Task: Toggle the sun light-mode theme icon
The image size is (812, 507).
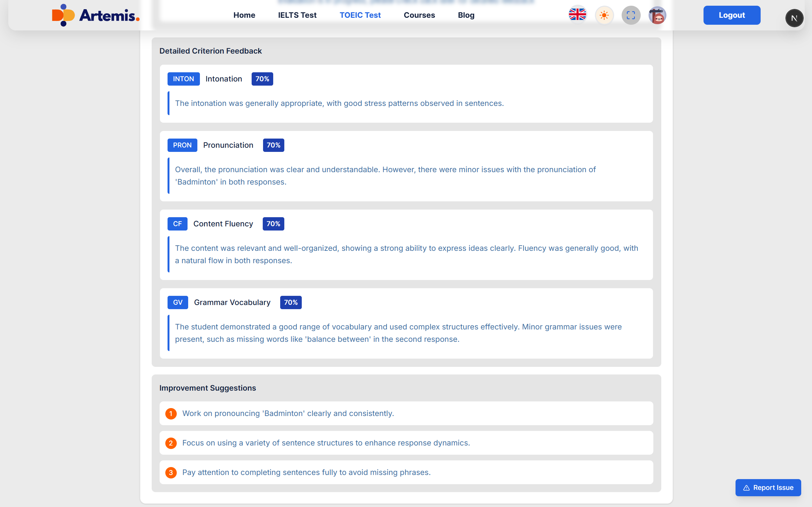Action: pyautogui.click(x=604, y=15)
